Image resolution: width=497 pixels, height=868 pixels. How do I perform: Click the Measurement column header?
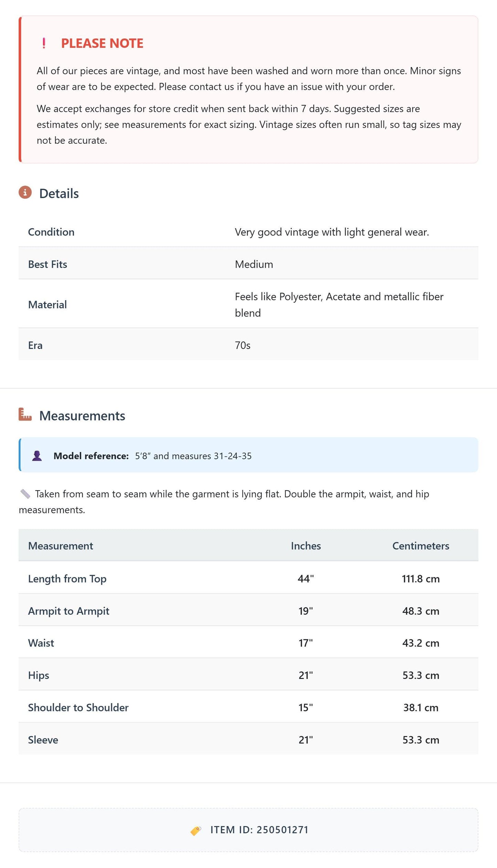[x=61, y=546]
